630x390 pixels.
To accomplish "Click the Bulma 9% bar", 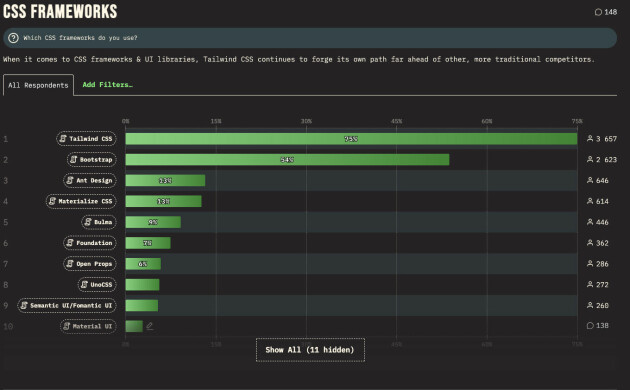I will [153, 222].
